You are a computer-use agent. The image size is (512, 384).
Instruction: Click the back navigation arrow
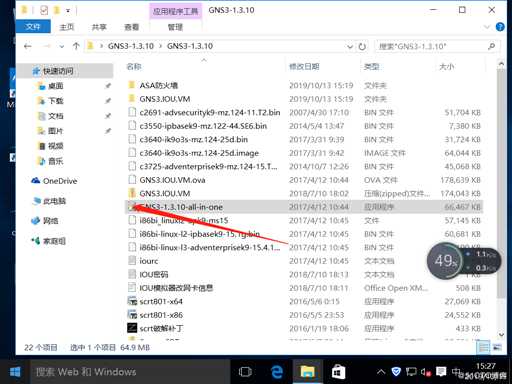click(28, 46)
